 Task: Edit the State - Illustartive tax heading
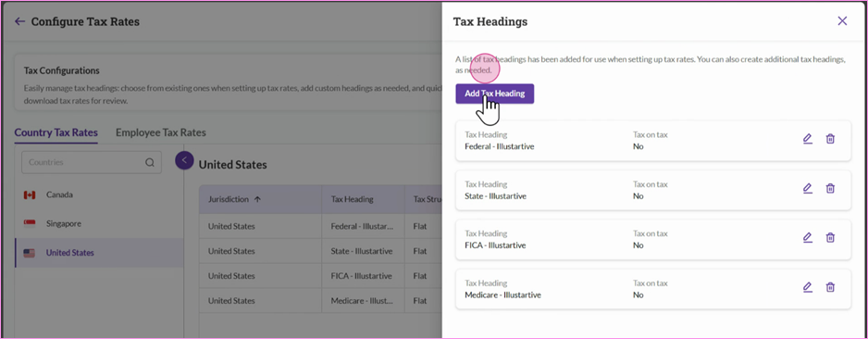coord(808,188)
